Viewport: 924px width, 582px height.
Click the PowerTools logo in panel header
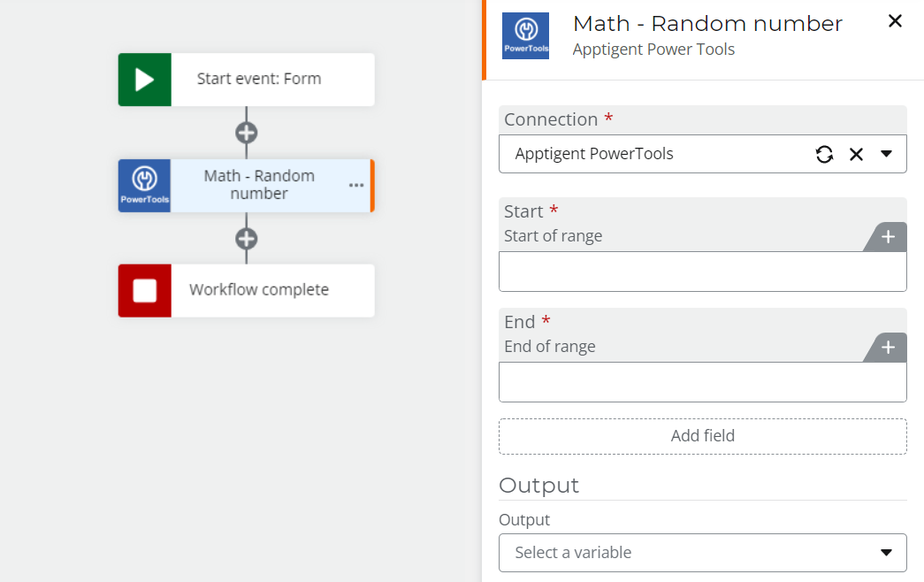point(525,35)
